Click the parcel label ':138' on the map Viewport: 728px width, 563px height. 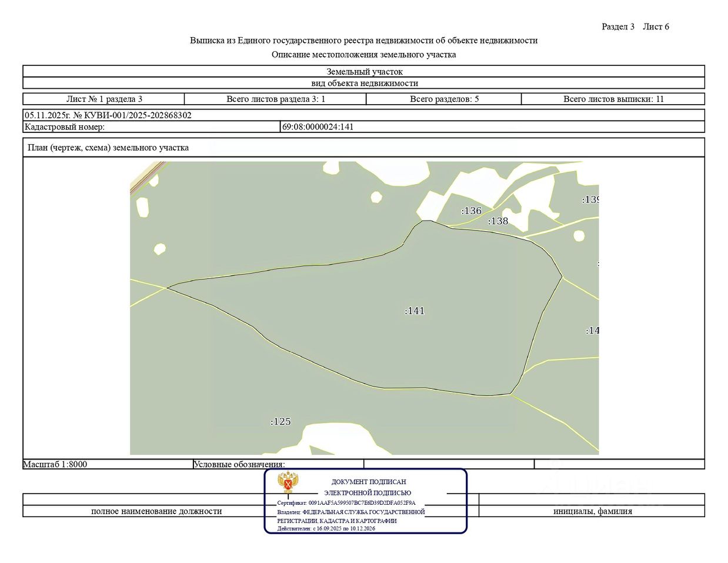(498, 221)
